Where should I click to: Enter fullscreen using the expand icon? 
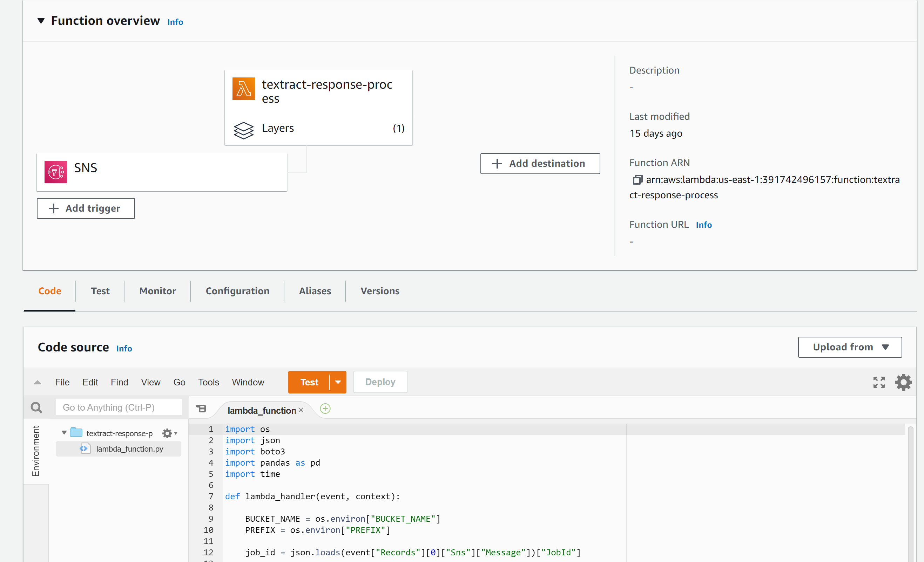click(x=878, y=382)
